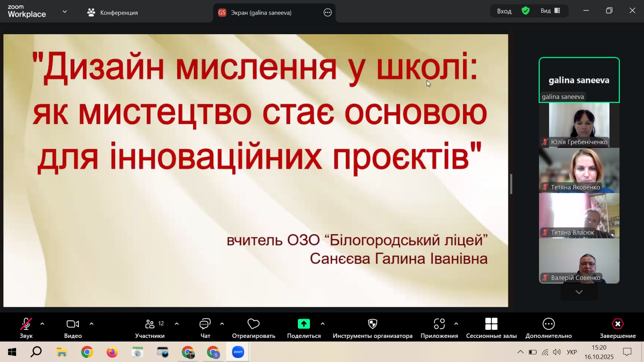This screenshot has width=644, height=362.
Task: Click the Вход sign-in button
Action: pos(504,11)
